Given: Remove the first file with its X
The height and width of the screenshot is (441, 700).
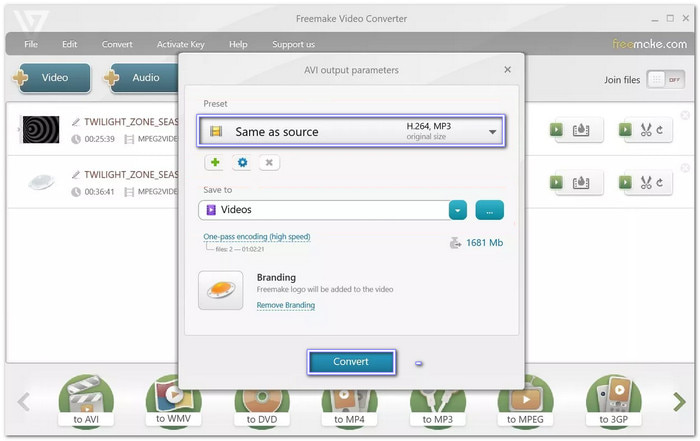Looking at the screenshot, I should click(685, 115).
